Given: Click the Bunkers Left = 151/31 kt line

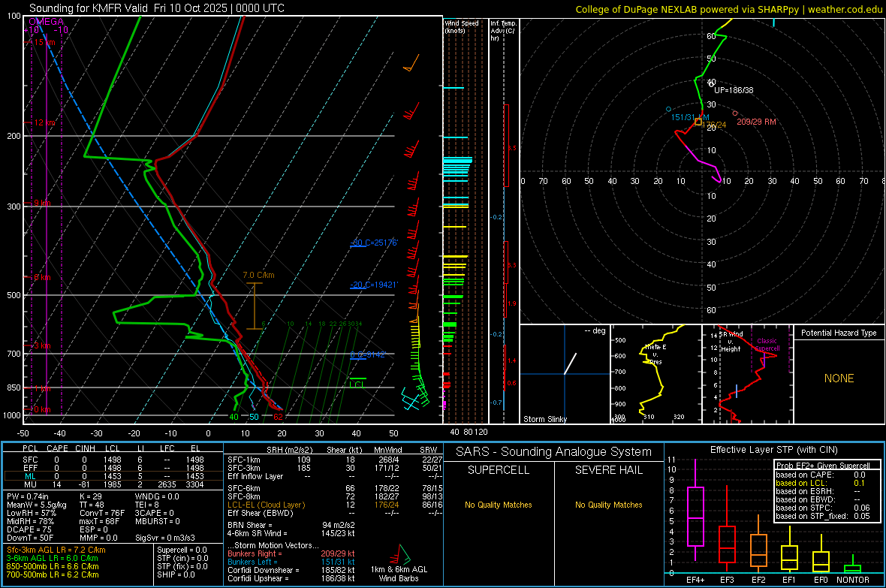Looking at the screenshot, I should (291, 562).
